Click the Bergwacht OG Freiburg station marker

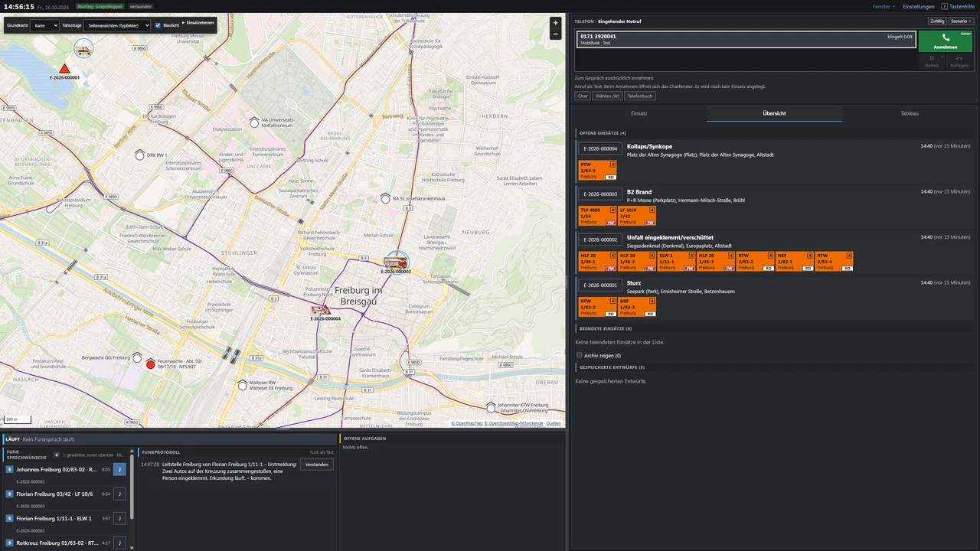coord(137,357)
